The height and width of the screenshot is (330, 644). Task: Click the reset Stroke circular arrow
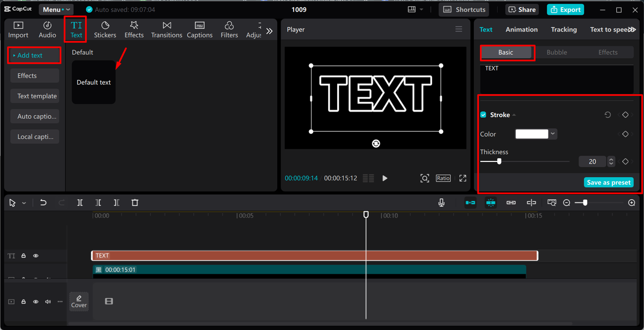[x=608, y=115]
